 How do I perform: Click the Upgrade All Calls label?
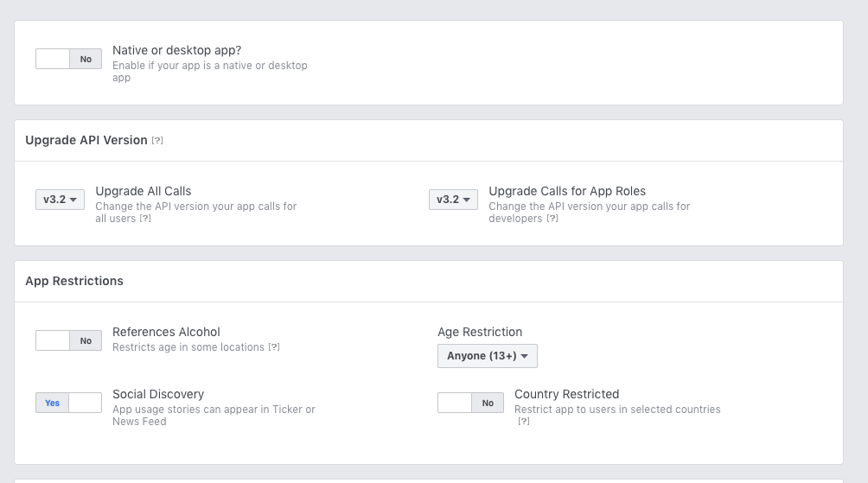(144, 191)
